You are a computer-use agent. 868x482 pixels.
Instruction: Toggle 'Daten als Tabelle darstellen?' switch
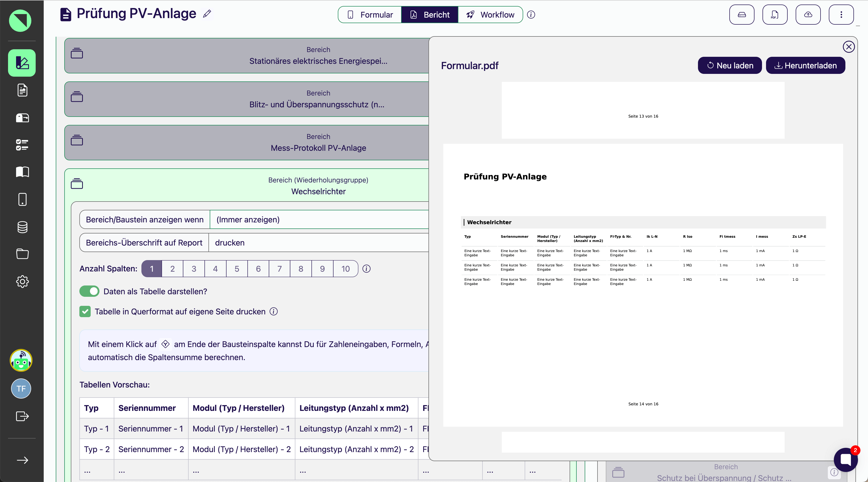click(89, 291)
